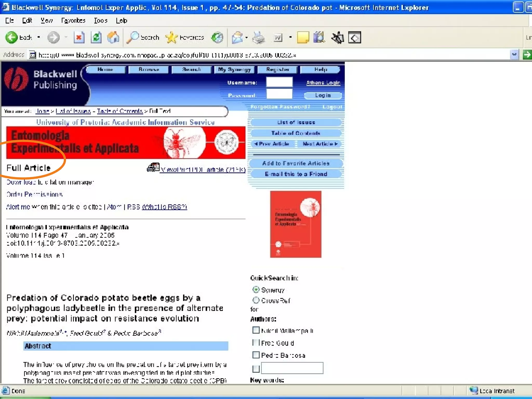Check the Fred Gould author checkbox
The width and height of the screenshot is (532, 399).
tap(256, 343)
